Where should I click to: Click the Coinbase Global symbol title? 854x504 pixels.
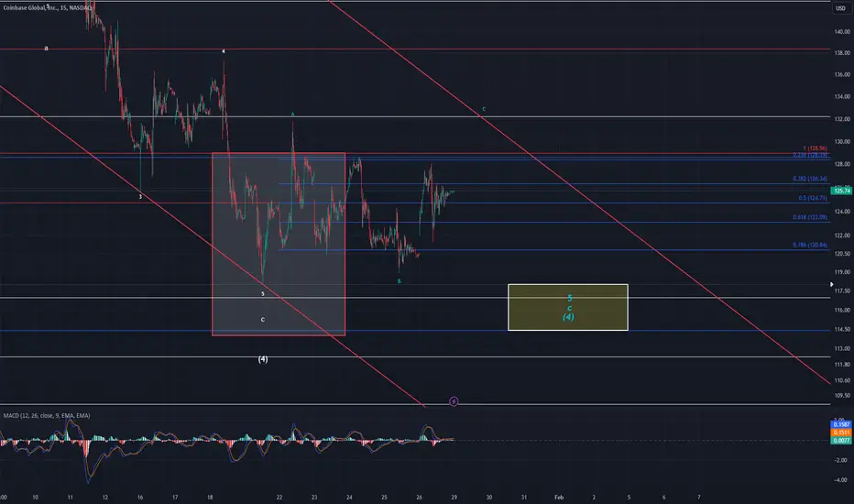tap(48, 7)
